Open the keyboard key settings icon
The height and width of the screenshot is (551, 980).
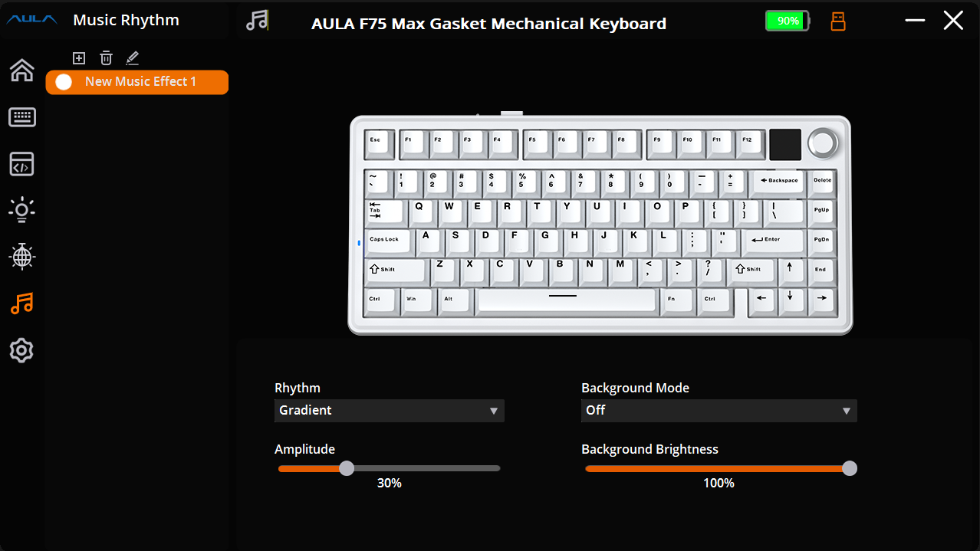coord(21,117)
